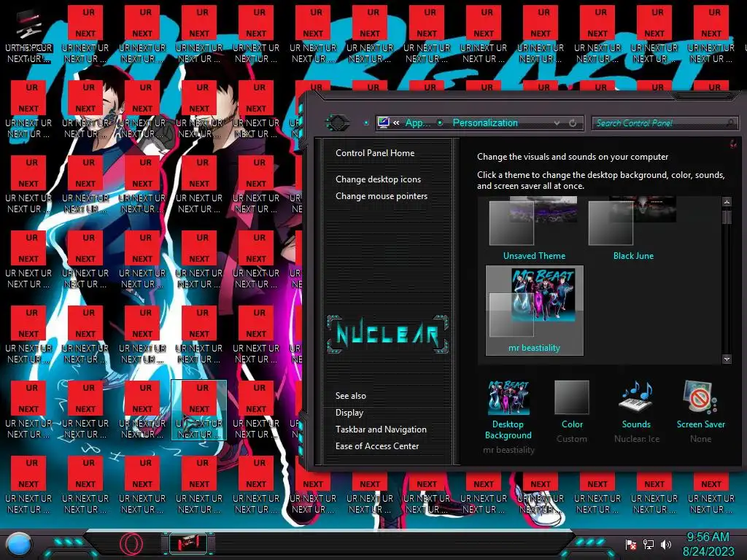747x560 pixels.
Task: Select the mr beastiality theme
Action: (534, 311)
